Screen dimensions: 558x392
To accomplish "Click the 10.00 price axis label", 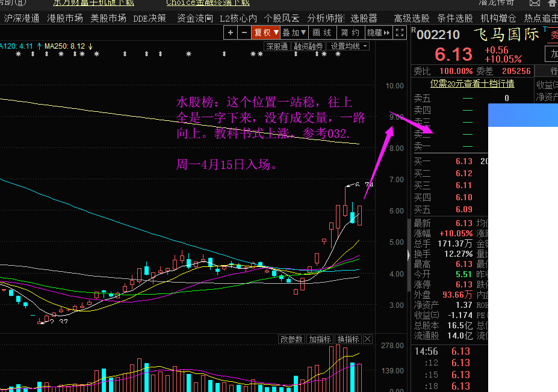I will (395, 85).
